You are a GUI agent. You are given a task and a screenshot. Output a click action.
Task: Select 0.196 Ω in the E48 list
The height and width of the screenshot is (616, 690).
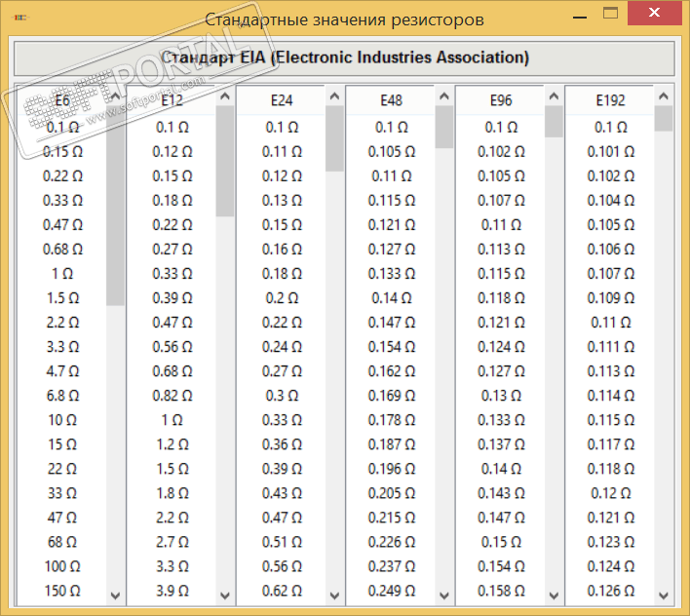(x=391, y=469)
